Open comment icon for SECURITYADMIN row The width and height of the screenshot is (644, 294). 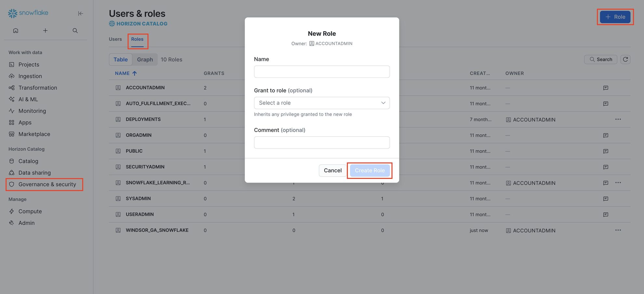point(606,167)
